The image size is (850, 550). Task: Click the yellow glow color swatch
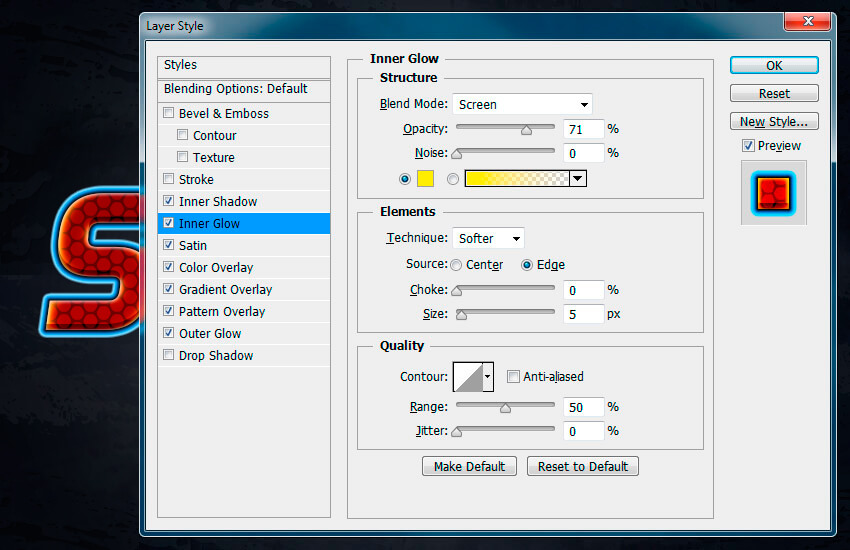point(425,179)
